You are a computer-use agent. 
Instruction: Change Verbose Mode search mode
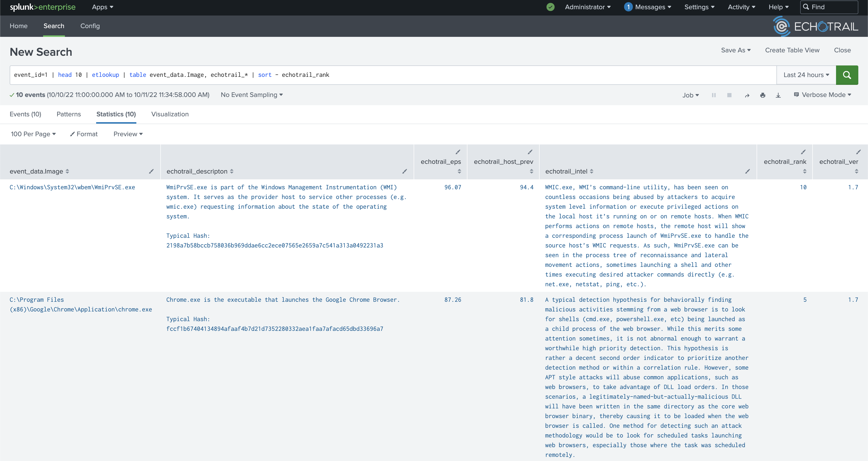click(x=822, y=95)
